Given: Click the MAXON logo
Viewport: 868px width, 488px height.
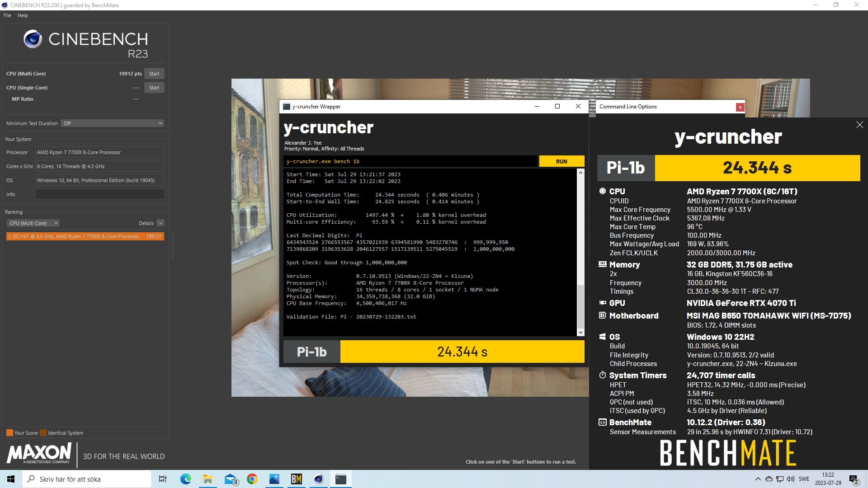Looking at the screenshot, I should (39, 453).
